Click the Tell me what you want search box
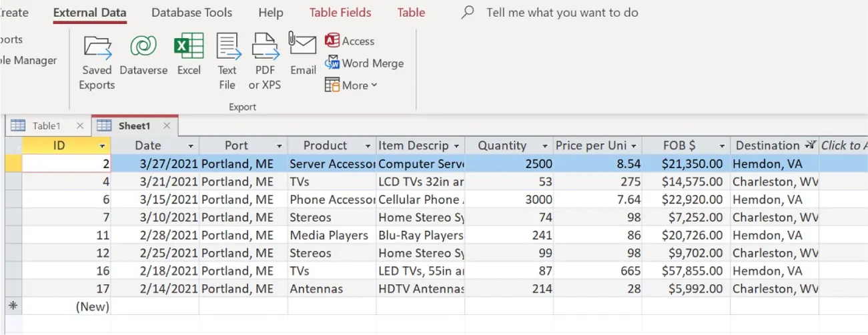868x335 pixels. click(x=562, y=13)
